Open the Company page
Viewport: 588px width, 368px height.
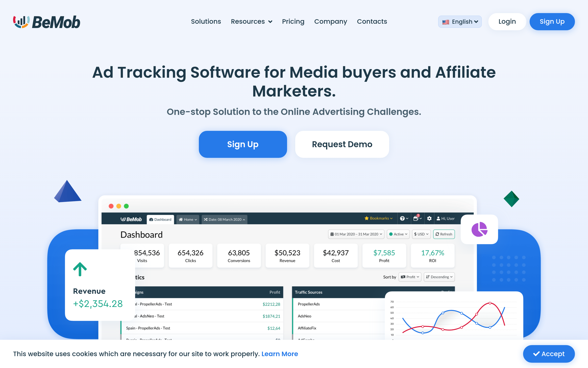coord(331,21)
